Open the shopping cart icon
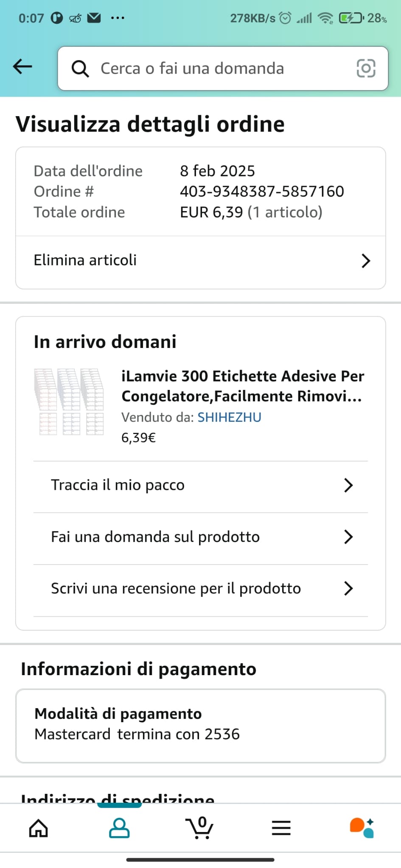This screenshot has width=401, height=868. [199, 828]
